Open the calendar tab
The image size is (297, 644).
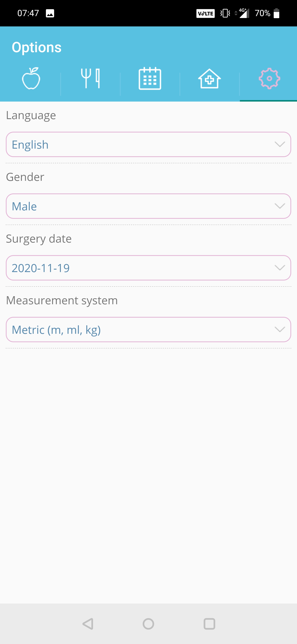pyautogui.click(x=150, y=78)
